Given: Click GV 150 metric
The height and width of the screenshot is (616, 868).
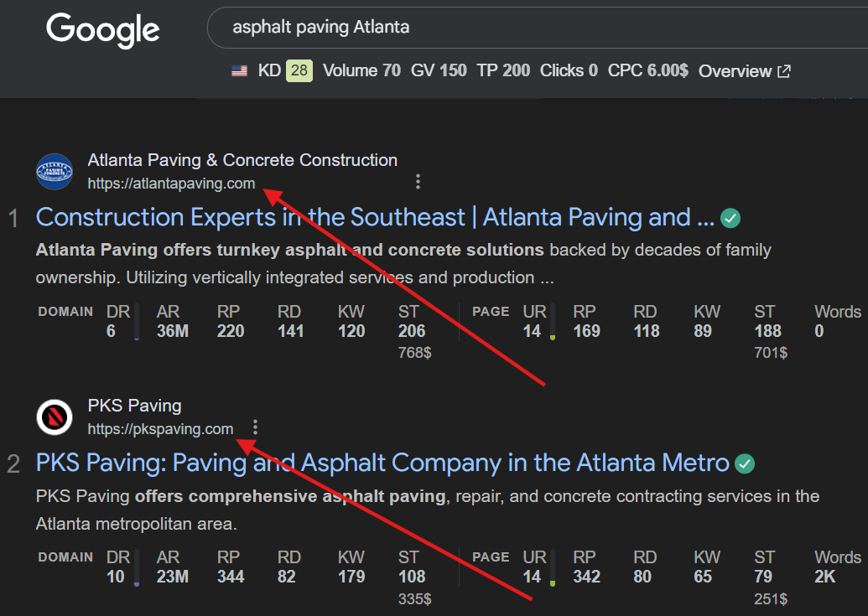Looking at the screenshot, I should (x=439, y=70).
